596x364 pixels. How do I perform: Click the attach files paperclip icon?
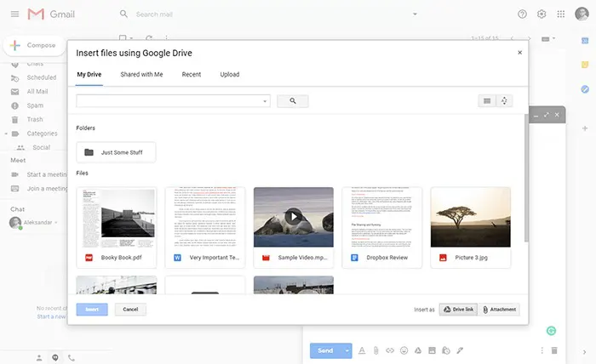point(376,350)
